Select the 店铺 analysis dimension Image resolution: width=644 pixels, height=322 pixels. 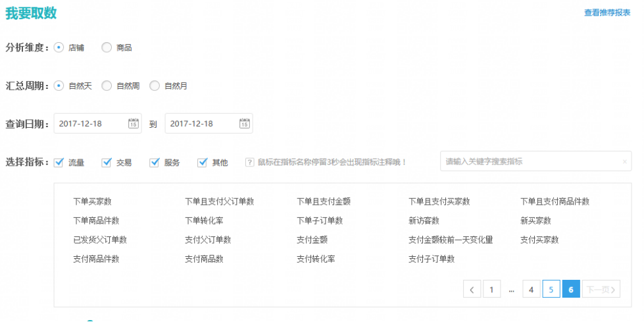pos(59,47)
